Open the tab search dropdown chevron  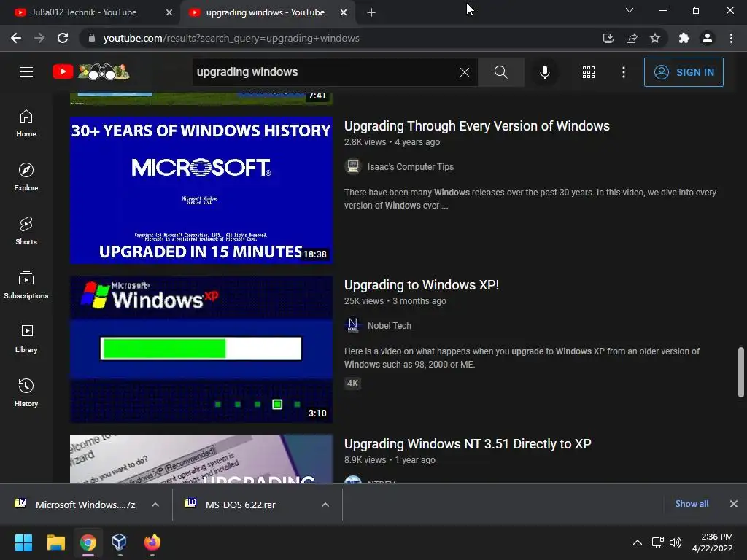coord(630,10)
